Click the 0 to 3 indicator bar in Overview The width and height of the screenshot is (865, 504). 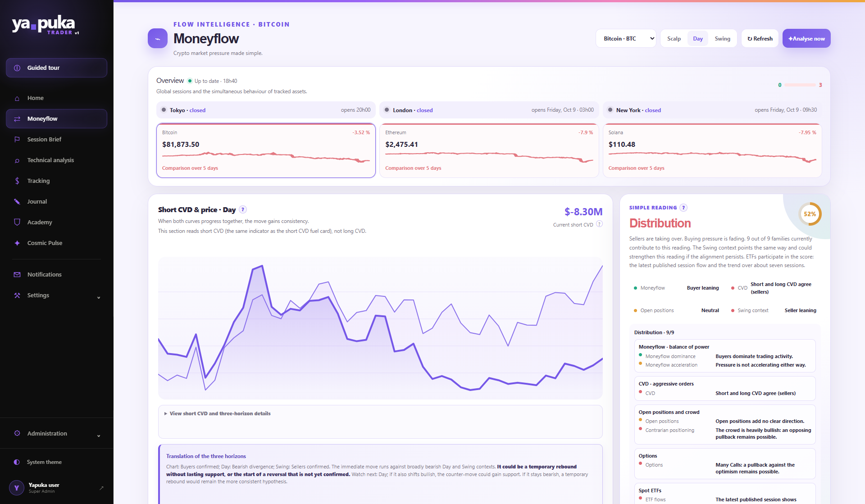coord(800,85)
